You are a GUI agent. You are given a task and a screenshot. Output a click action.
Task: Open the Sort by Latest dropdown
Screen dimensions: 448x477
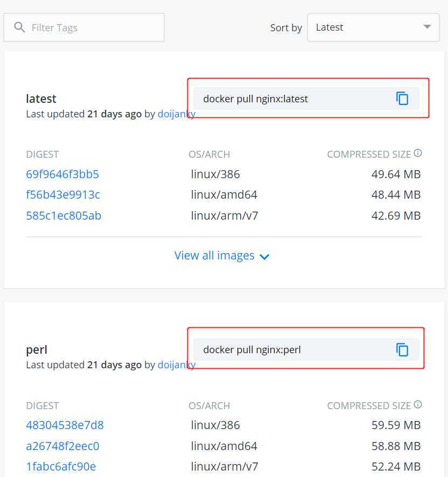pos(373,27)
